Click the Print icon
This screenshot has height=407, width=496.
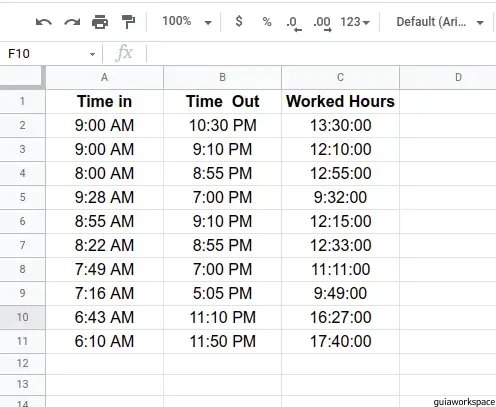(x=100, y=22)
